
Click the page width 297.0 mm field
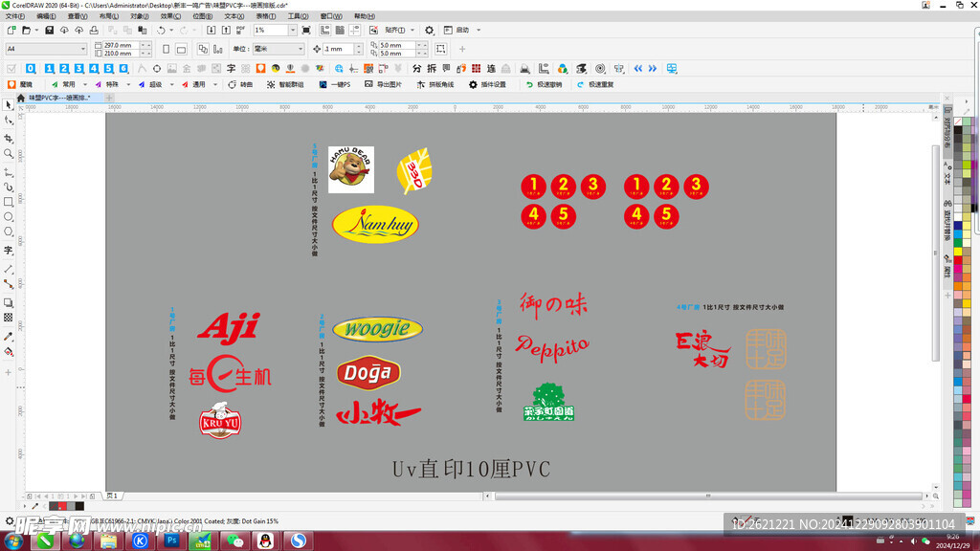[121, 45]
